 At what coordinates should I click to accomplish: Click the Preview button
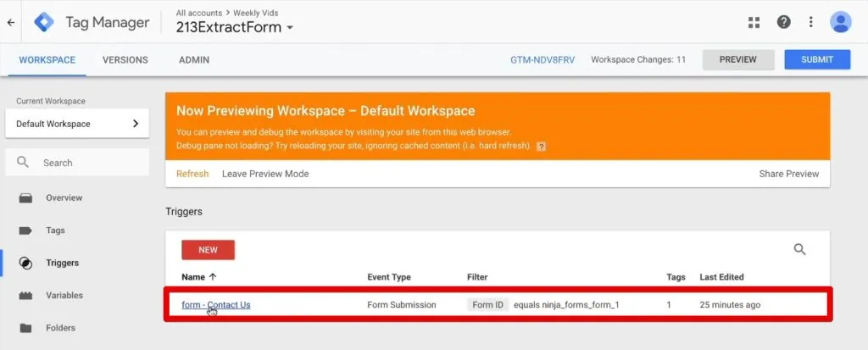(738, 60)
